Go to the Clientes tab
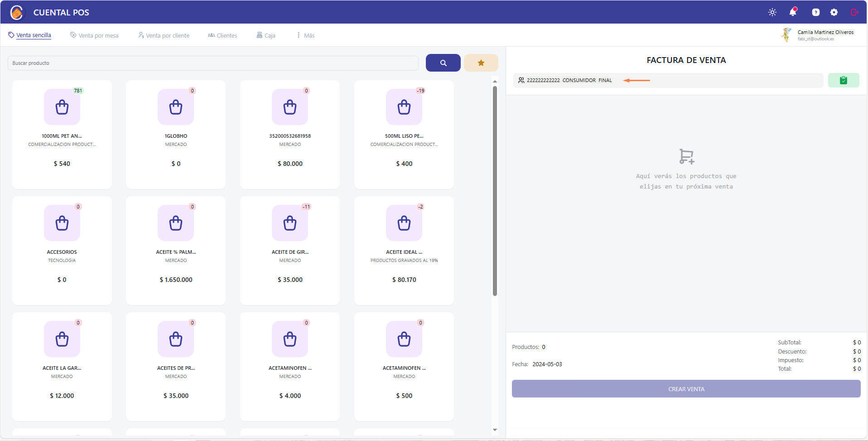This screenshot has width=868, height=441. coord(222,35)
